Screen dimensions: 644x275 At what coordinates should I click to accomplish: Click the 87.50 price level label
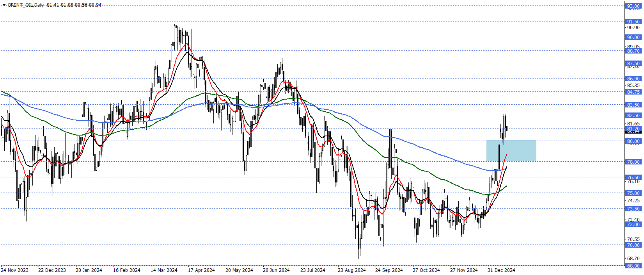(x=633, y=63)
